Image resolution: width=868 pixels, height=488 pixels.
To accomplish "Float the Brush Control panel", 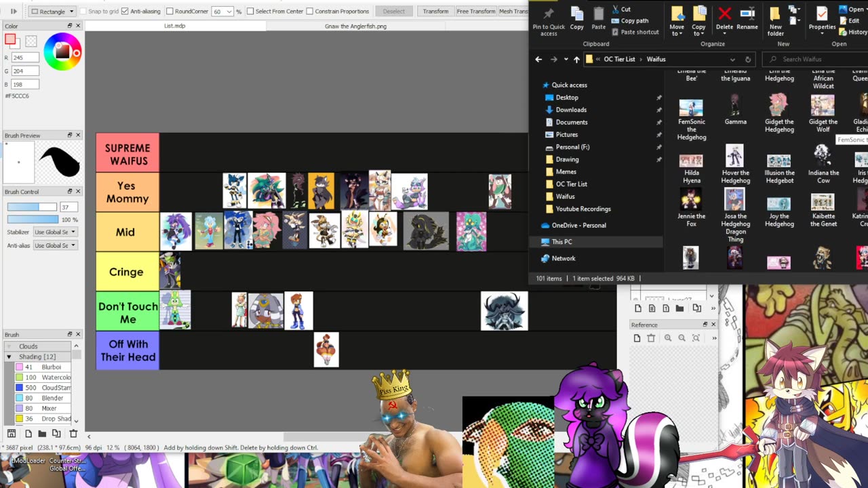I will click(69, 192).
